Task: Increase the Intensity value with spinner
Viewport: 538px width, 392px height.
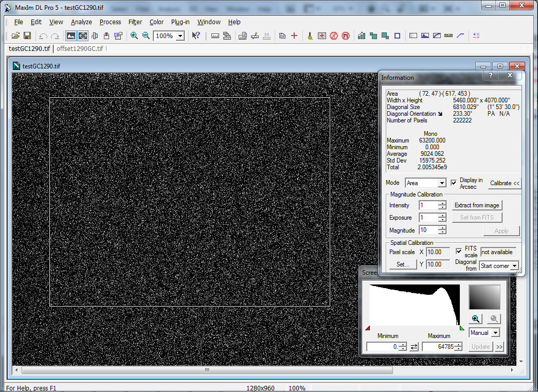Action: [x=442, y=203]
